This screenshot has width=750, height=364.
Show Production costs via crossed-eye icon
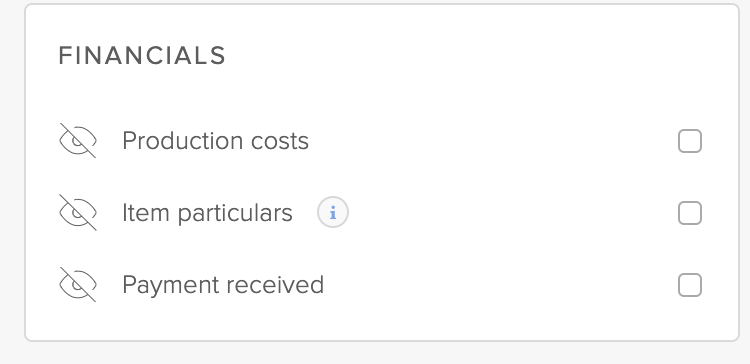point(77,141)
